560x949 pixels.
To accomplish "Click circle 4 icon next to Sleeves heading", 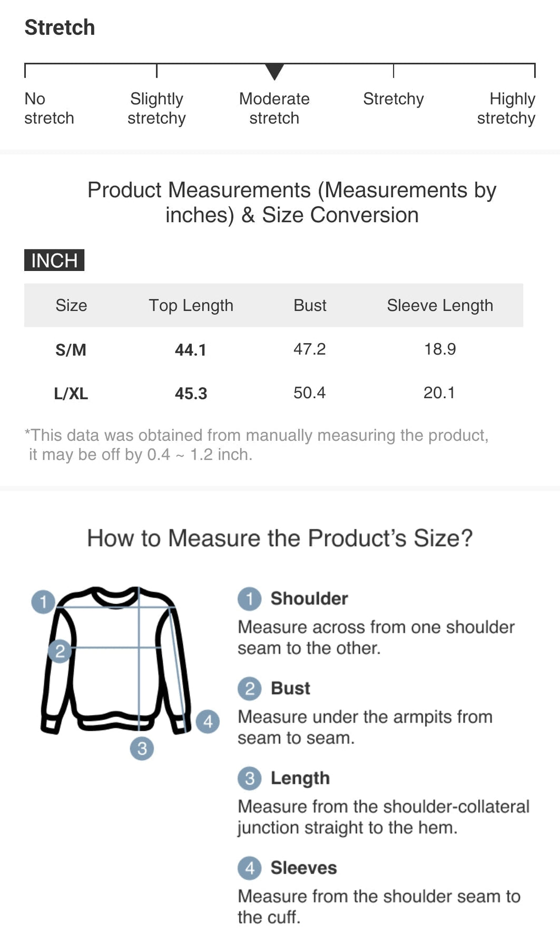I will pos(250,868).
